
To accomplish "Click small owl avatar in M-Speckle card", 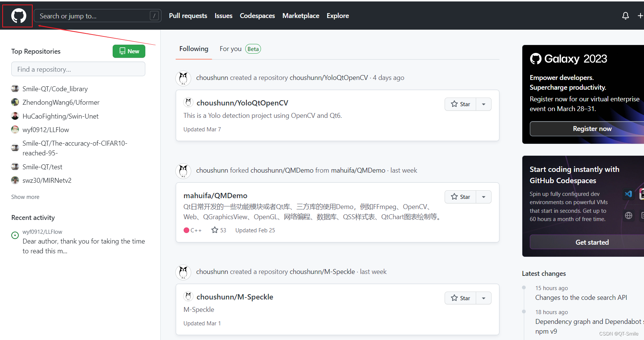I will click(188, 296).
